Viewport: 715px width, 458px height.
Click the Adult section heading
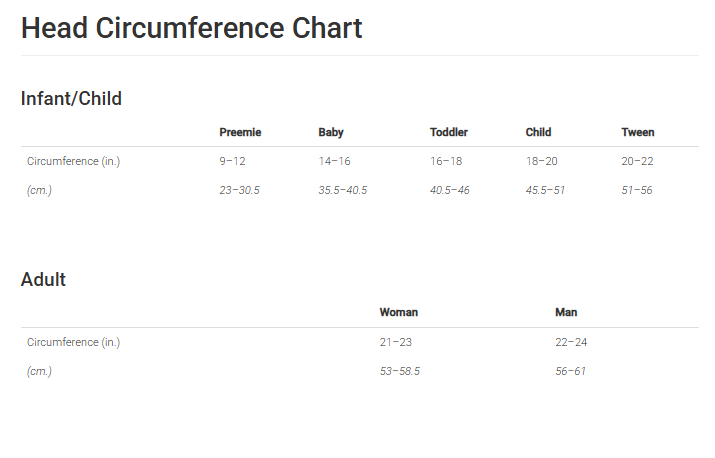(x=43, y=279)
